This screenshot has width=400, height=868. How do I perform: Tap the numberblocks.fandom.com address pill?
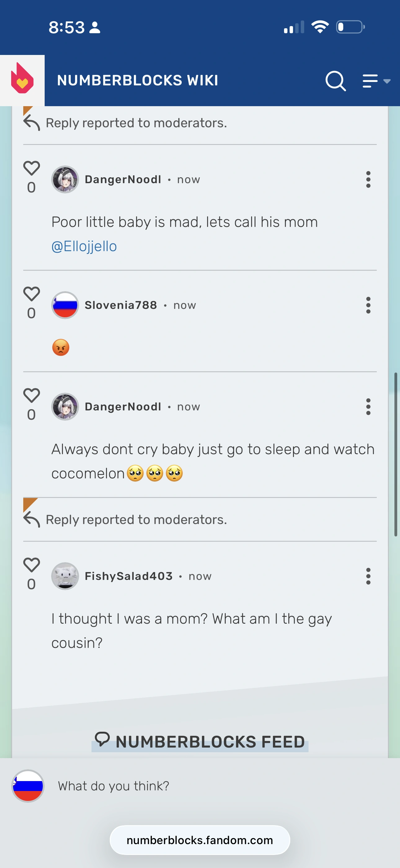[x=200, y=840]
